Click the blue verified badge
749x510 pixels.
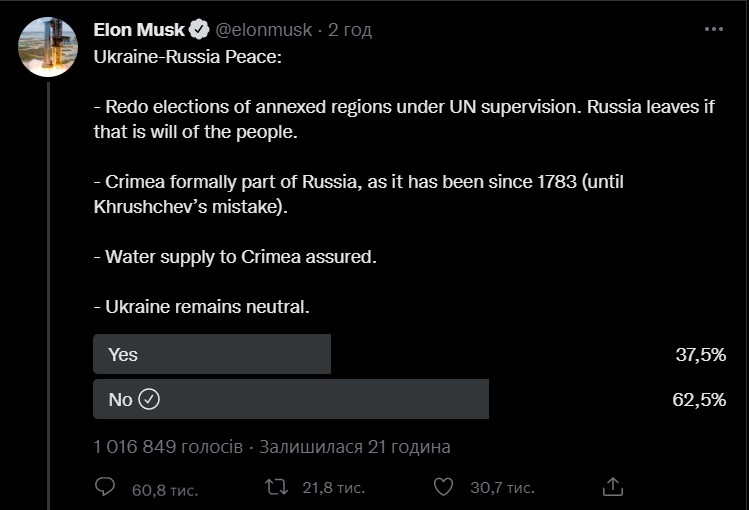coord(200,30)
